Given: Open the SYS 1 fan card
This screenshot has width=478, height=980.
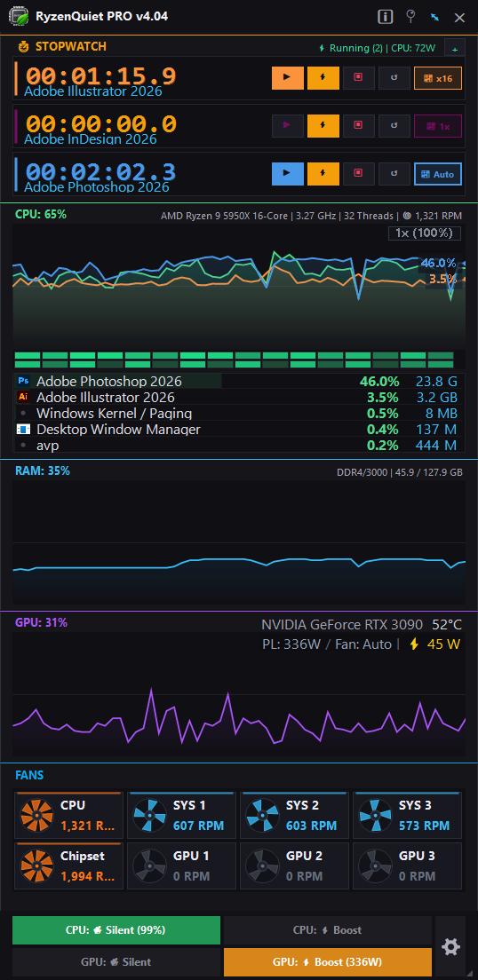Looking at the screenshot, I should (x=182, y=815).
